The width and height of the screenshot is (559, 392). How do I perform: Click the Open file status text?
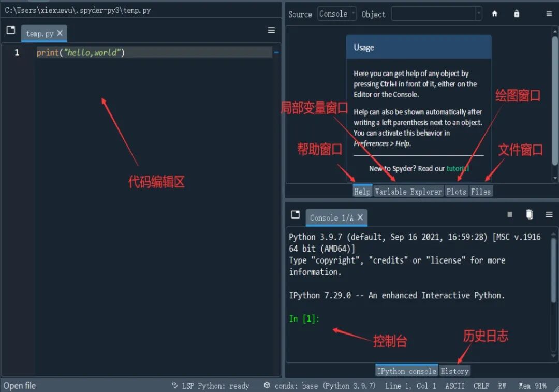[x=20, y=386]
